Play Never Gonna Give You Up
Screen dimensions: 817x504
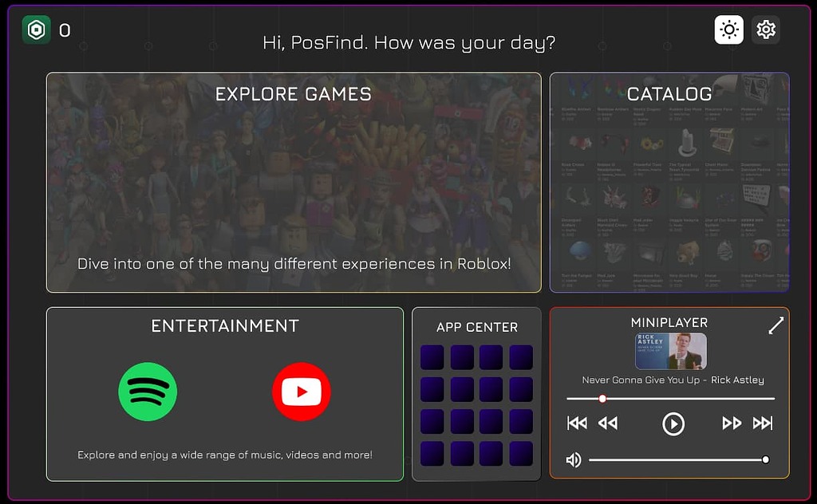(673, 423)
